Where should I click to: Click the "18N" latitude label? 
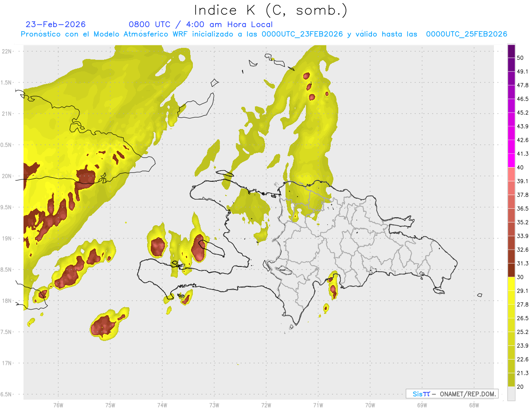tap(7, 301)
